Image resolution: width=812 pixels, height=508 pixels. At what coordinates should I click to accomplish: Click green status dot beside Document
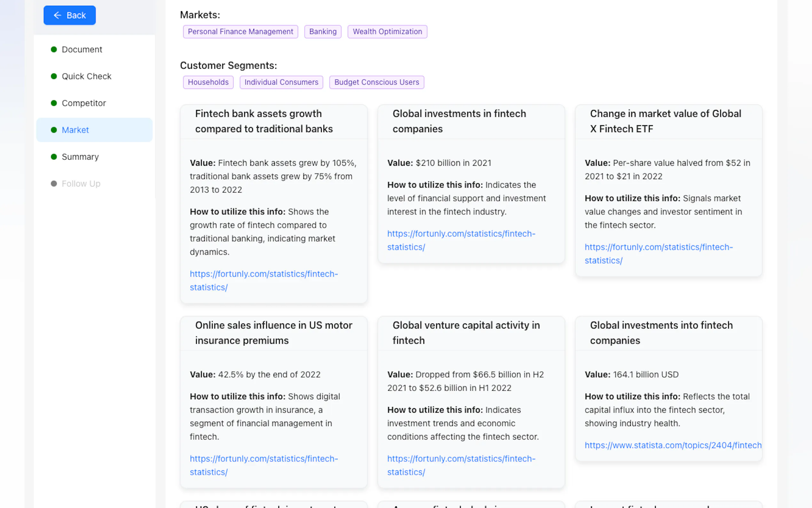point(54,49)
